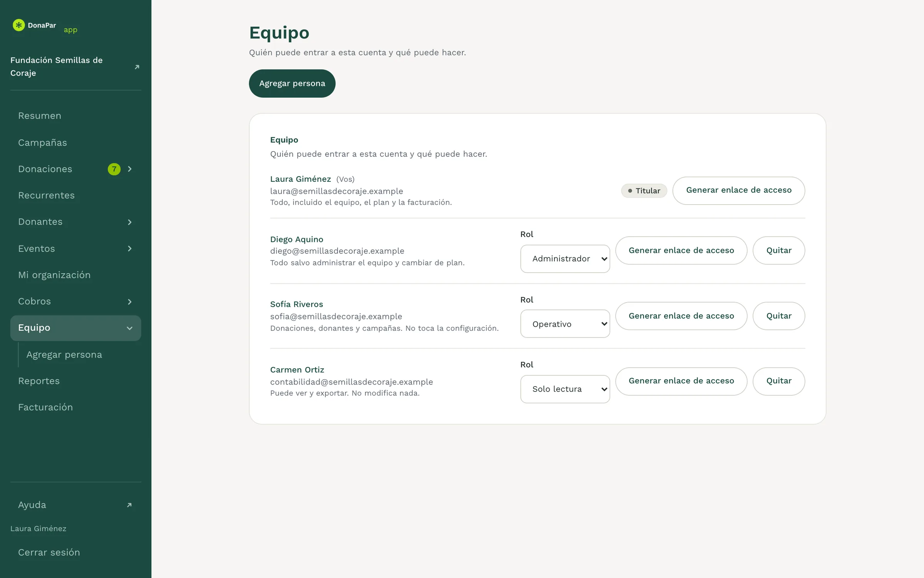Viewport: 924px width, 578px height.
Task: Remove Carmen Ortiz with Quitar
Action: click(779, 381)
